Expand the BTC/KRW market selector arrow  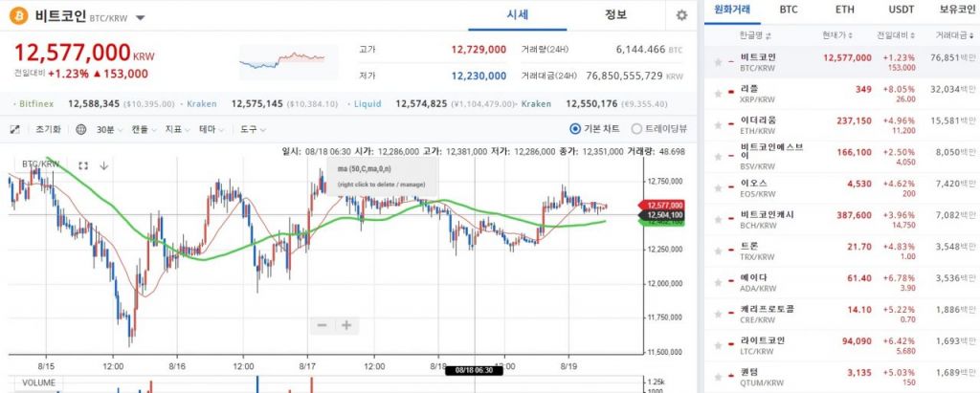coord(141,18)
